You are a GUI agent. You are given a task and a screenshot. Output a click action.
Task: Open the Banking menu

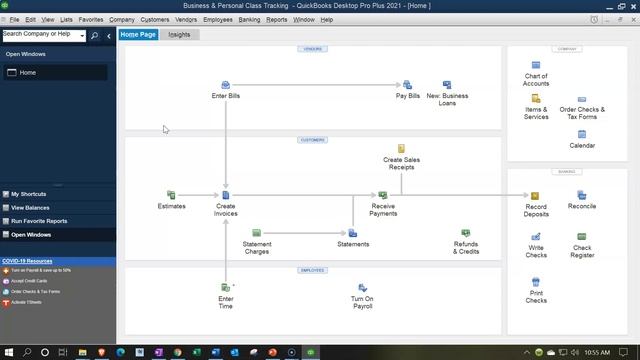pos(249,20)
